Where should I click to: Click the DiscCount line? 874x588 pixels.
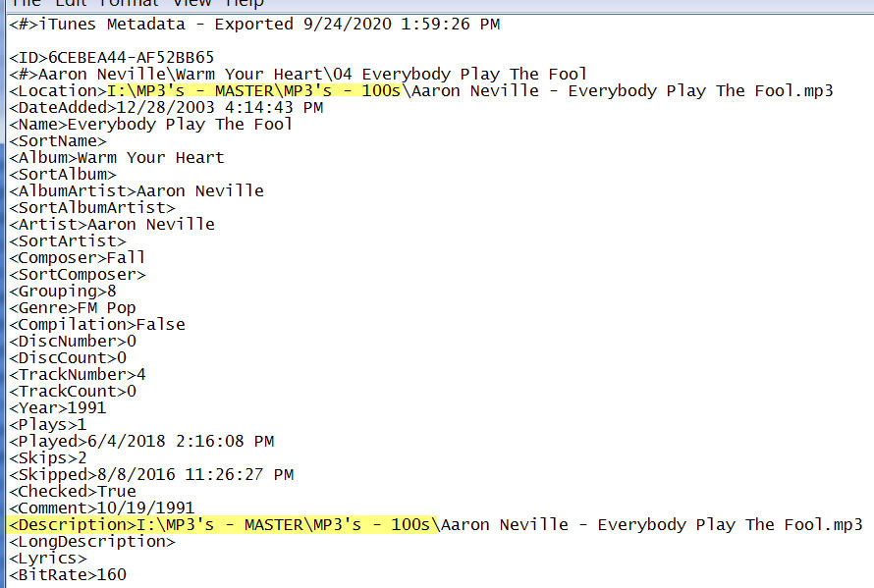click(x=68, y=358)
